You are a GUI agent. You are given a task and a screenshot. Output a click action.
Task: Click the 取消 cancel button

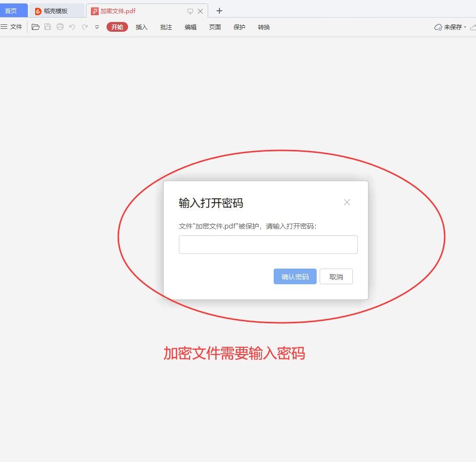336,276
